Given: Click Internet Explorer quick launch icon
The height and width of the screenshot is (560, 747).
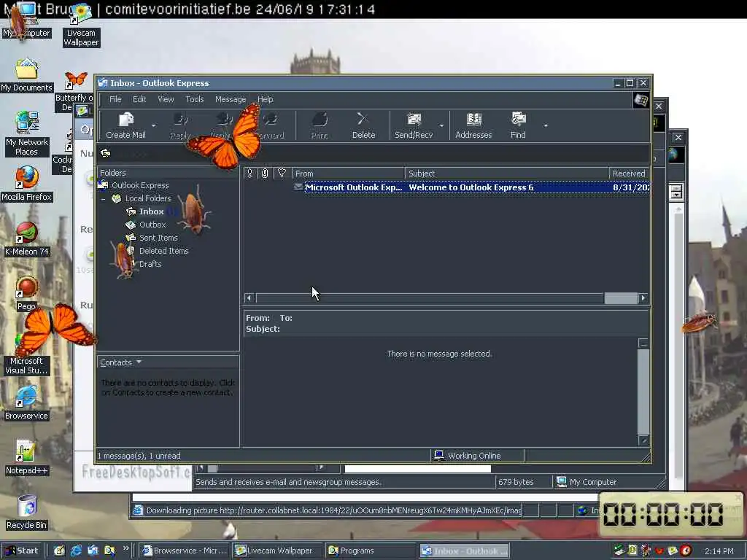Looking at the screenshot, I should (x=76, y=551).
